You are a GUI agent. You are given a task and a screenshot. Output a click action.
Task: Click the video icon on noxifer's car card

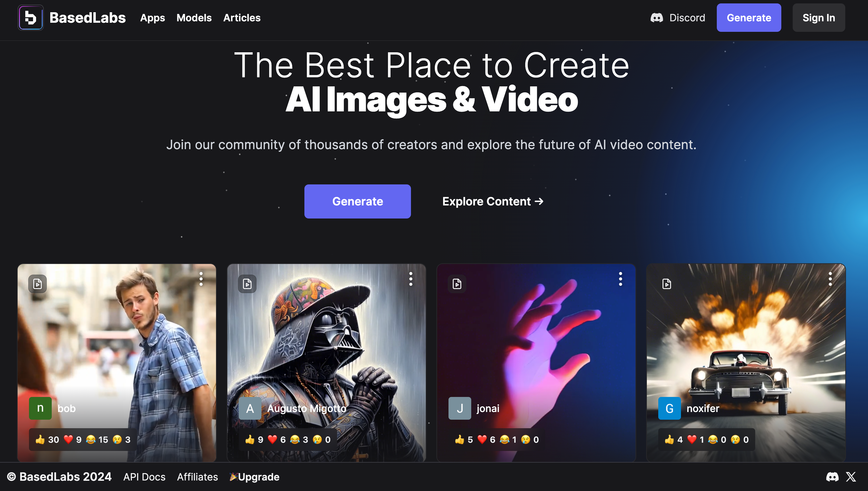click(667, 284)
